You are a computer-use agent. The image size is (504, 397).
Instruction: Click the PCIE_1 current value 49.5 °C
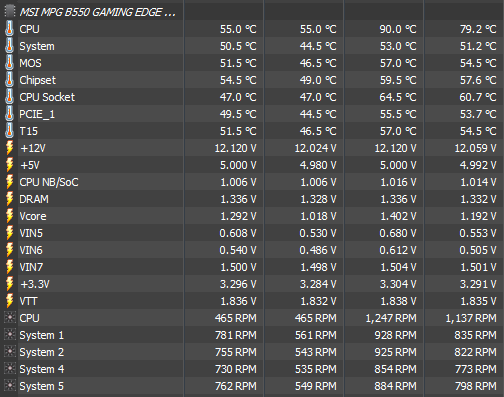pyautogui.click(x=238, y=114)
